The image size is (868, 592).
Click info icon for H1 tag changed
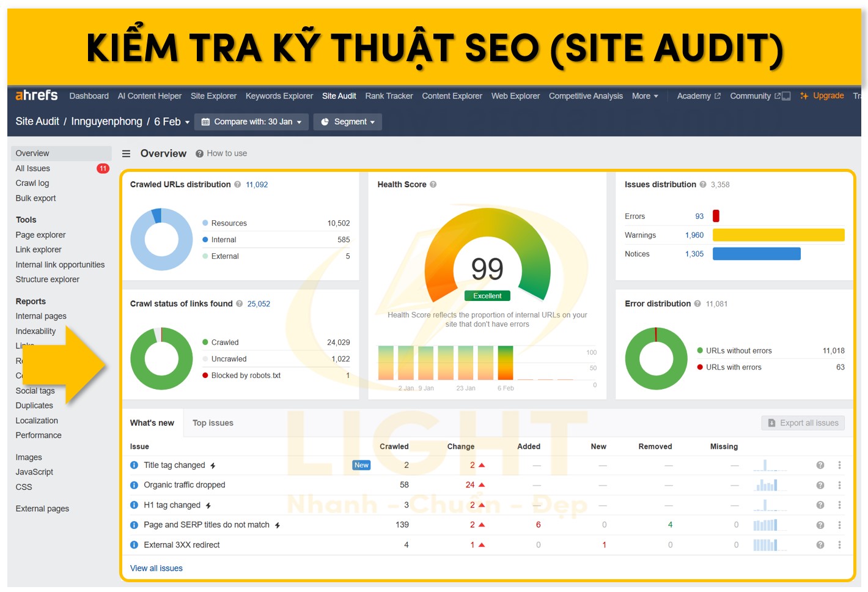pos(134,505)
